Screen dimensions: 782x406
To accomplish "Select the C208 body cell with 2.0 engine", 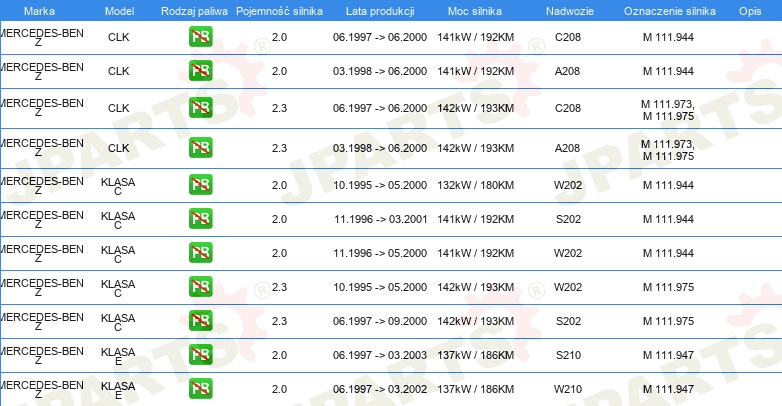I will pos(568,37).
